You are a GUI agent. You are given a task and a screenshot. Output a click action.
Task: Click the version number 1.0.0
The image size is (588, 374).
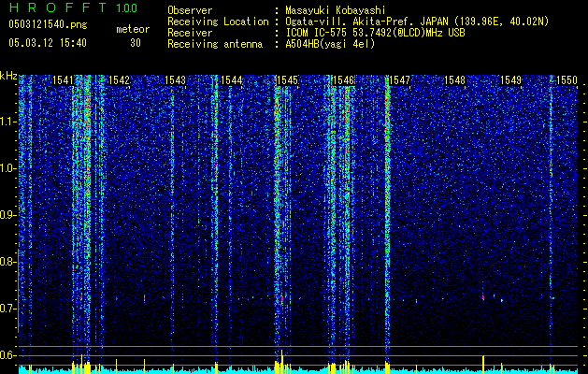pos(127,7)
